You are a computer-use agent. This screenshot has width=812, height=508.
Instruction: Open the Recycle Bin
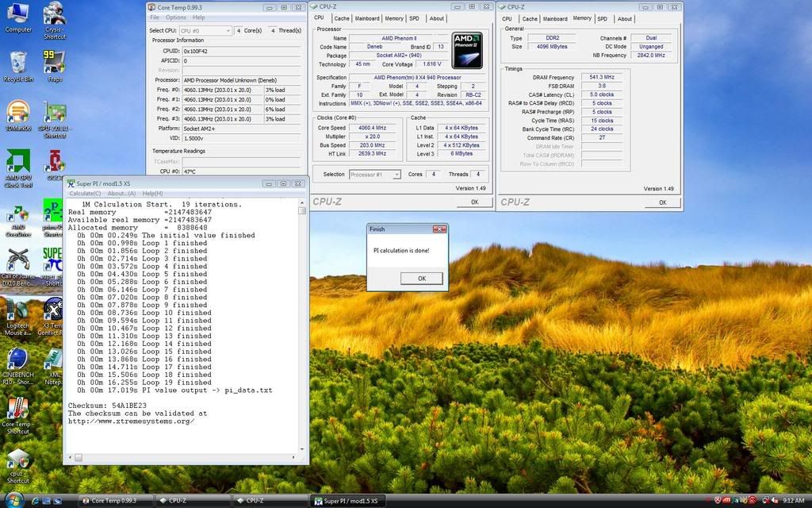click(18, 67)
